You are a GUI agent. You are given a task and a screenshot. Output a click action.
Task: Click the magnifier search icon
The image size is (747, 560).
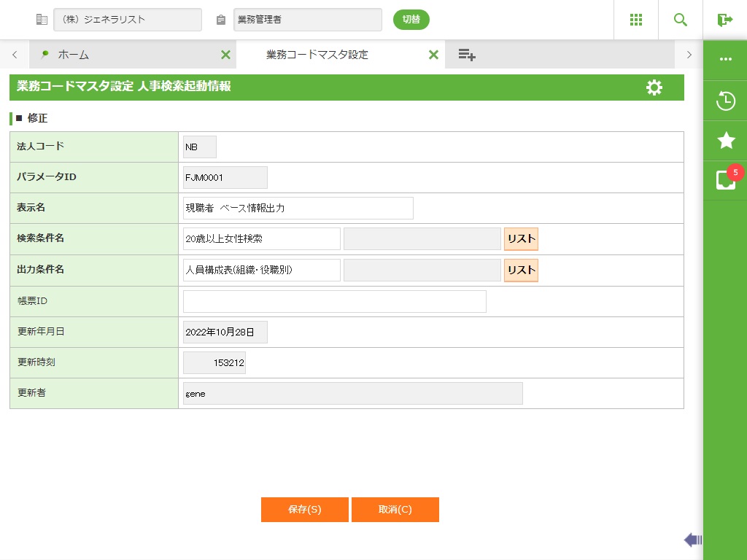click(x=681, y=20)
